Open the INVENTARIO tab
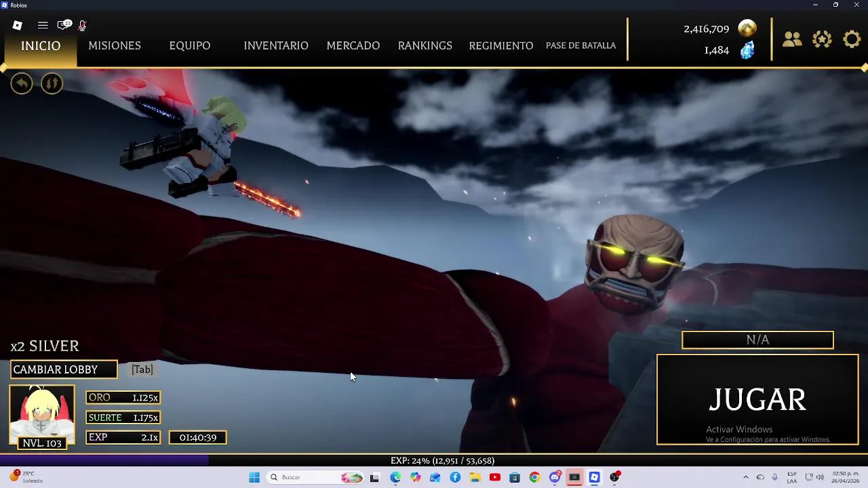This screenshot has width=868, height=488. [x=276, y=45]
